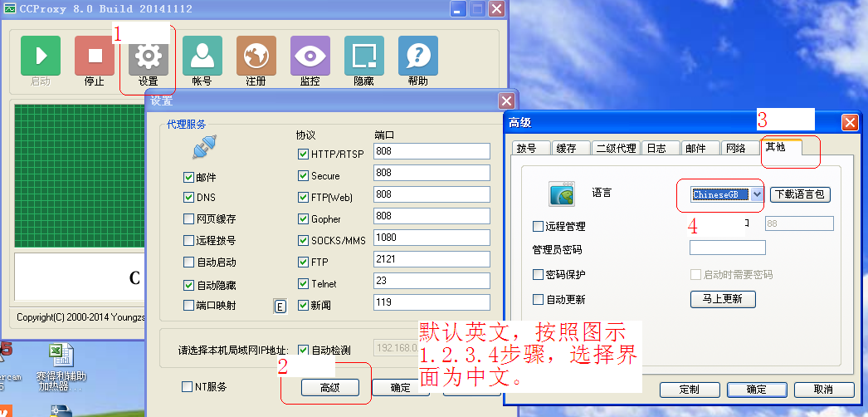868x417 pixels.
Task: Toggle HTTP/RTSP protocol checkbox
Action: (x=303, y=154)
